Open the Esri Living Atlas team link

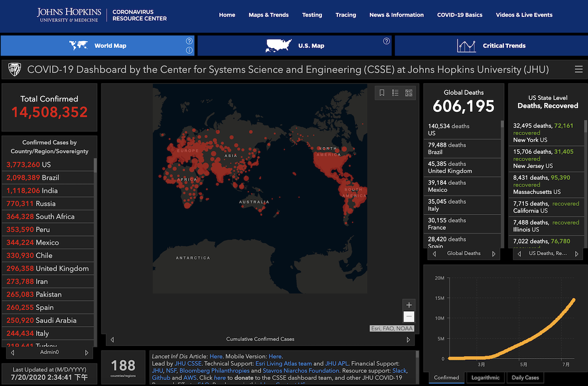[x=284, y=364]
